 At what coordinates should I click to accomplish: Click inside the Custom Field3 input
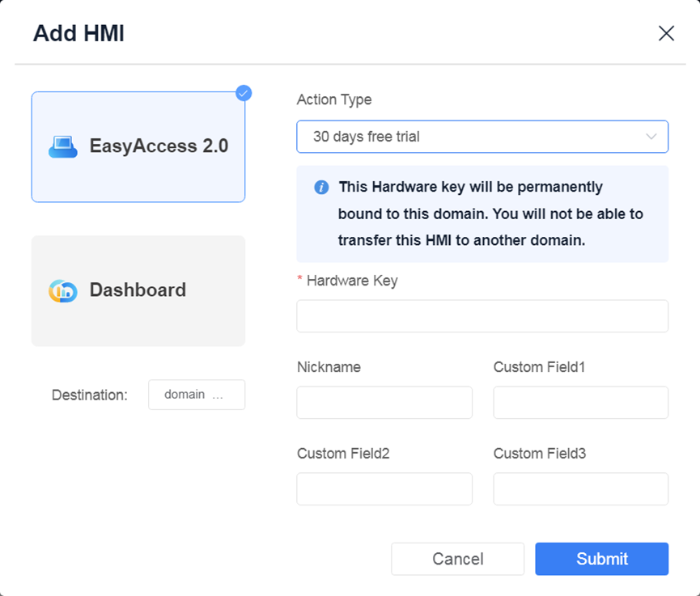click(581, 489)
